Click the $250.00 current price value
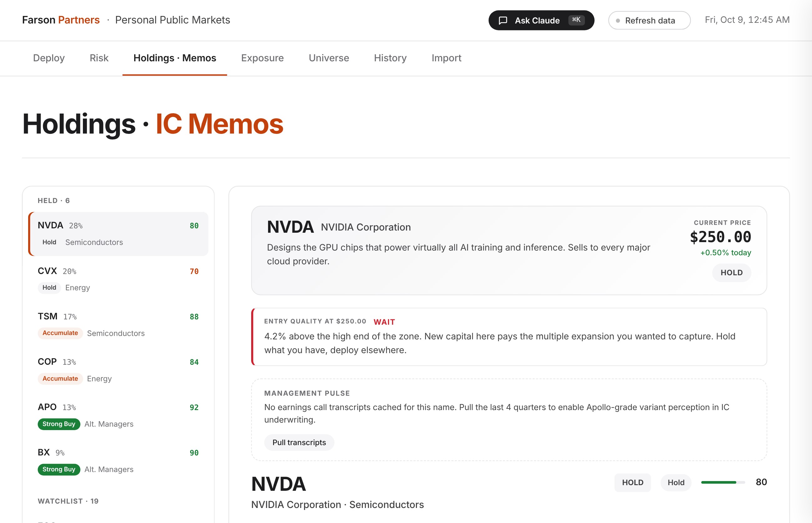Image resolution: width=812 pixels, height=523 pixels. [720, 237]
